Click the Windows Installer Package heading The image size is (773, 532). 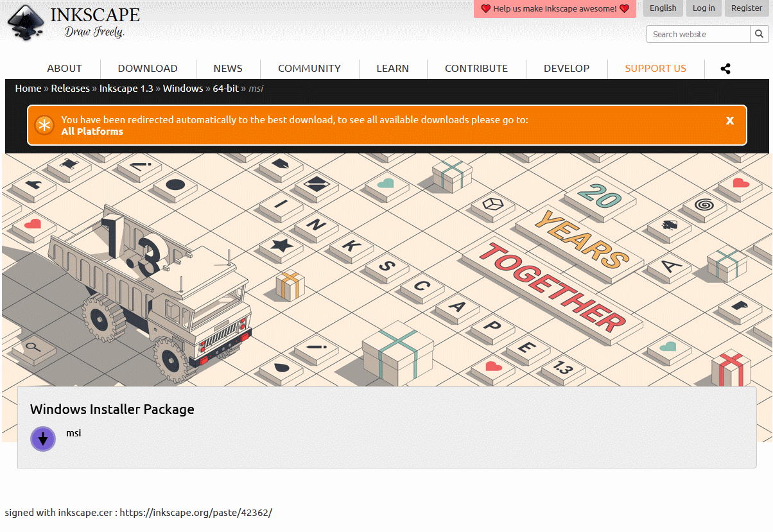[112, 409]
